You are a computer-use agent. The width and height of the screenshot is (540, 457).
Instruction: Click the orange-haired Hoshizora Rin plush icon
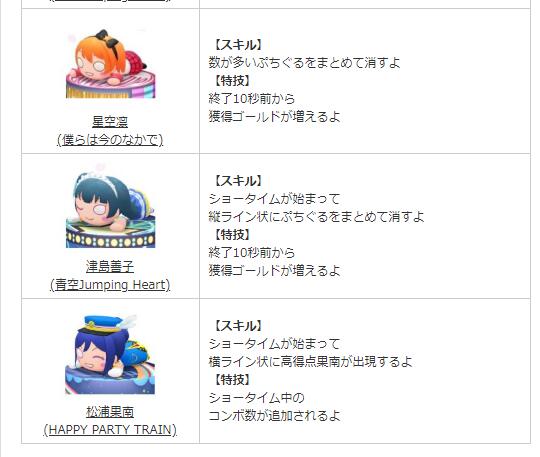click(111, 64)
